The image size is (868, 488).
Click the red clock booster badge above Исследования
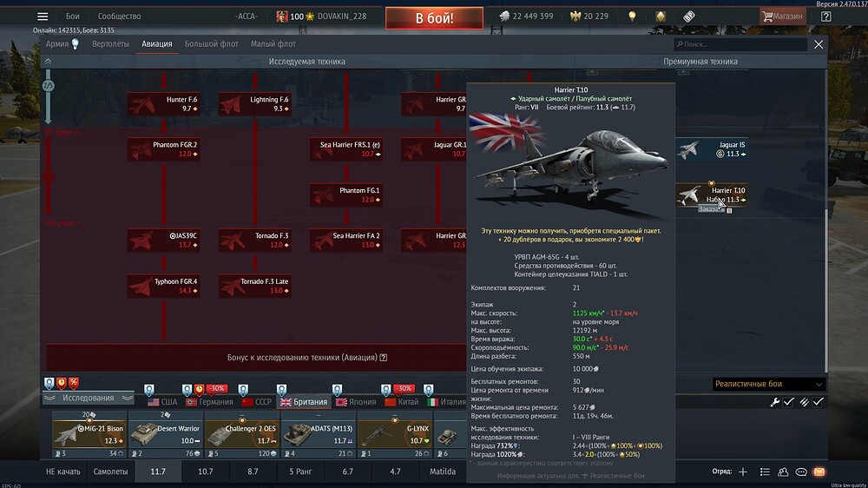62,383
